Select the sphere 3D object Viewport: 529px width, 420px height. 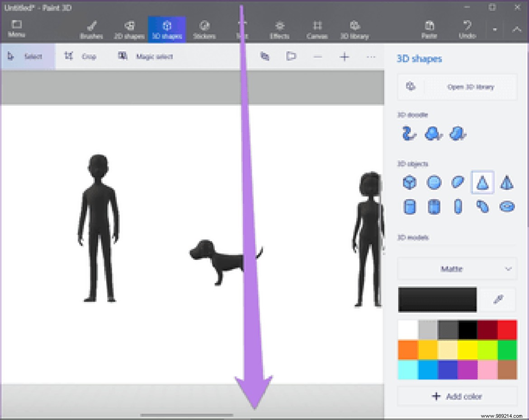coord(433,183)
